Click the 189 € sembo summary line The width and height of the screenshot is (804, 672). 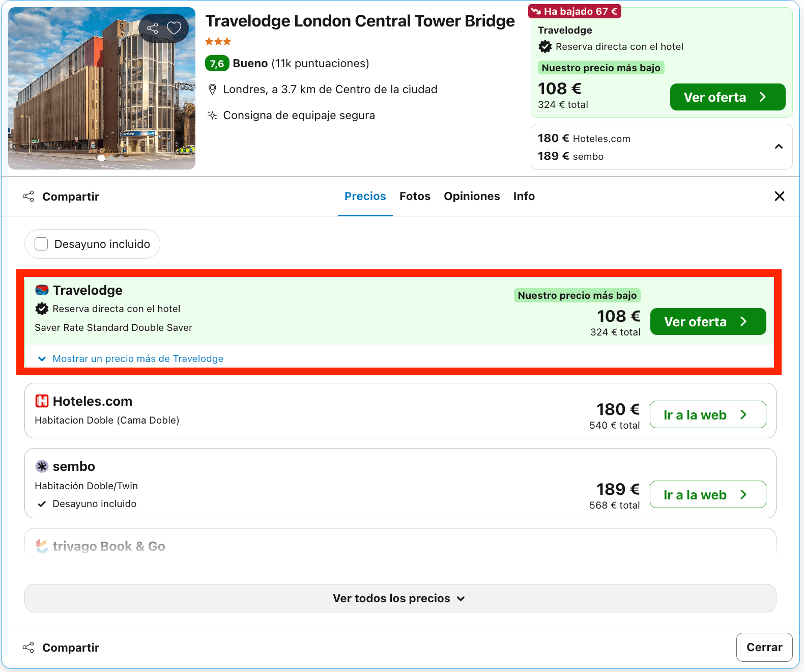point(570,156)
